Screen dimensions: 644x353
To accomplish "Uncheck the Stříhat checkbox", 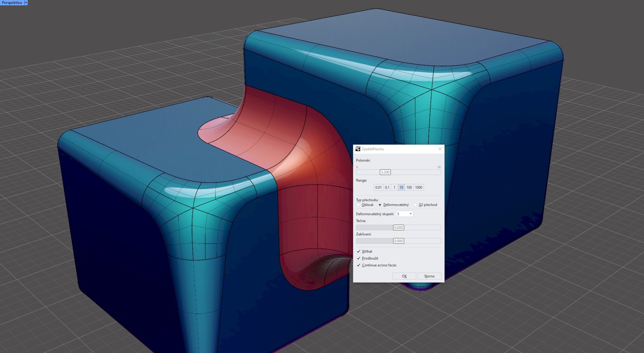I will click(359, 251).
